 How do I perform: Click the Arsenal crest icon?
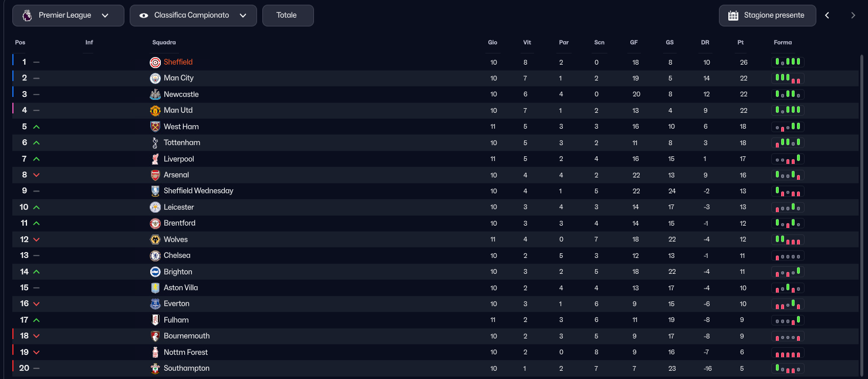[155, 175]
